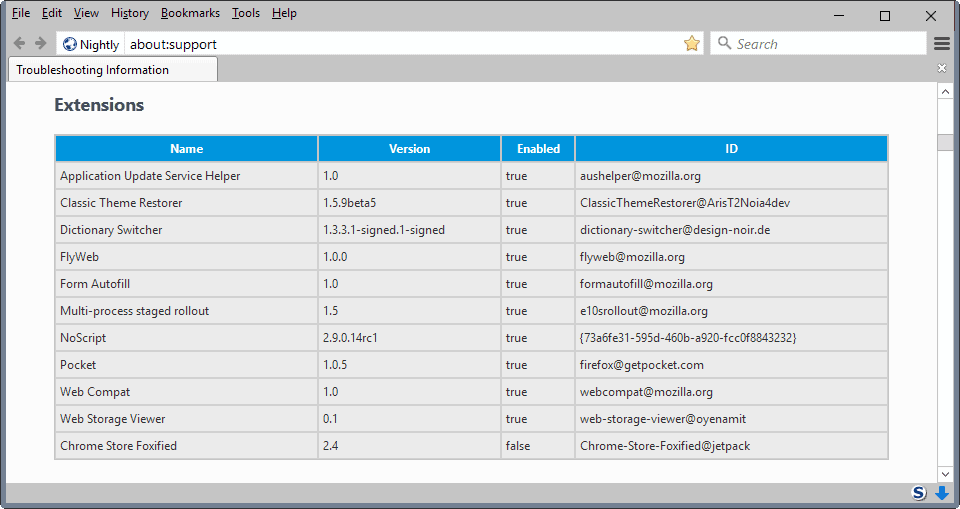Image resolution: width=960 pixels, height=509 pixels.
Task: Open the Help menu
Action: 284,13
